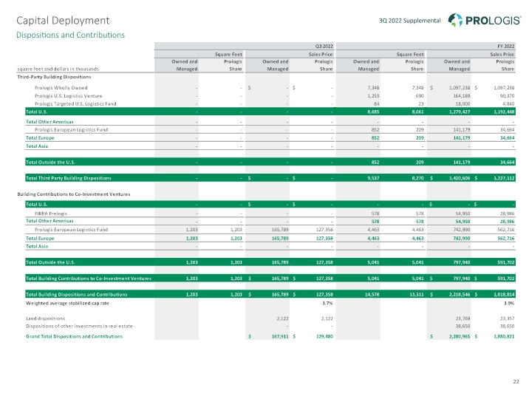Image resolution: width=532 pixels, height=399 pixels.
Task: Click the total Prologis share 1,818,814
Action: 504,295
